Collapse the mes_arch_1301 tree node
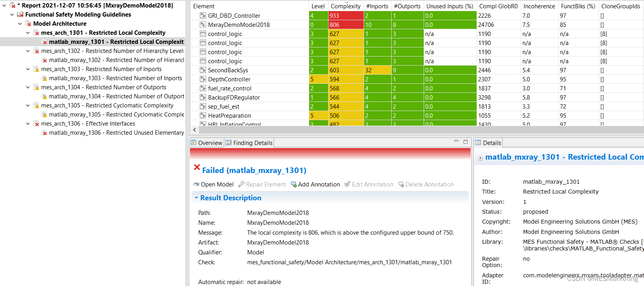 pyautogui.click(x=28, y=33)
